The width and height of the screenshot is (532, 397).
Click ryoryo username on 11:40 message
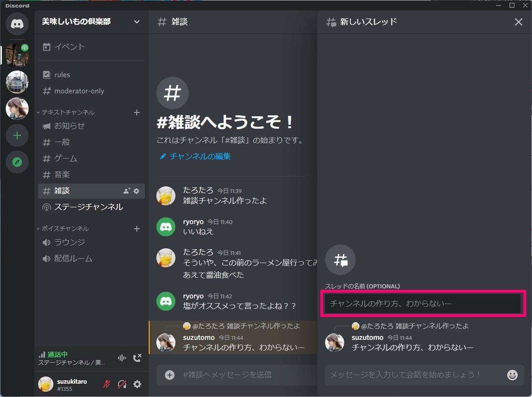[194, 222]
